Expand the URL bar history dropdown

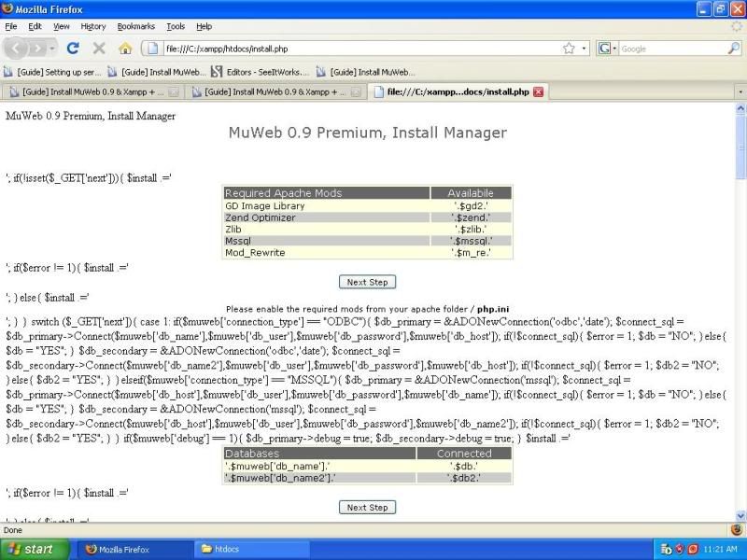[585, 49]
